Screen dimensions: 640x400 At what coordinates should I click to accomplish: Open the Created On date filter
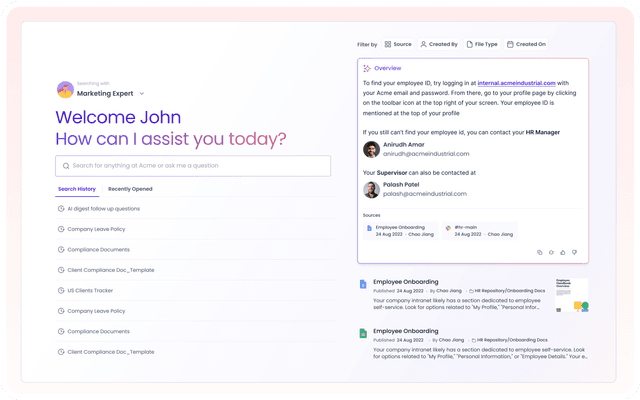pos(526,44)
